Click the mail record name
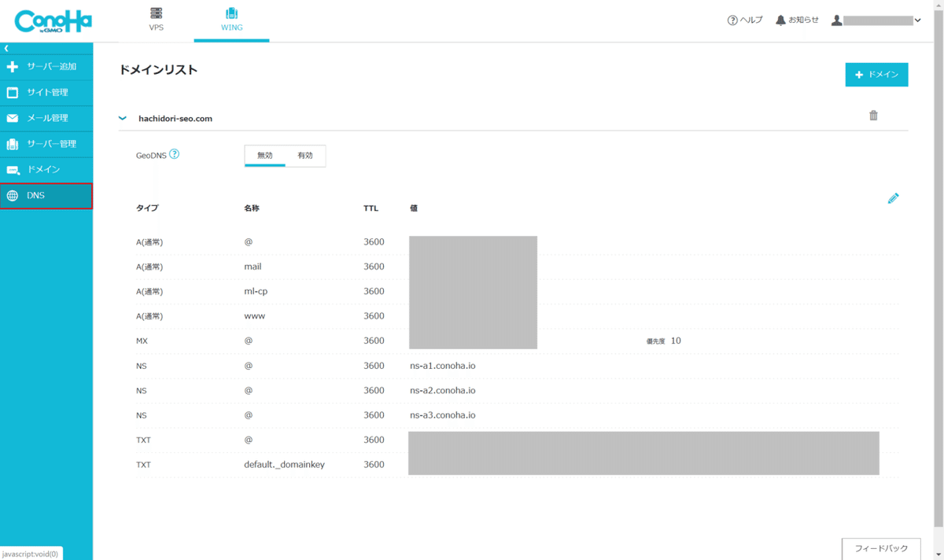Image resolution: width=944 pixels, height=560 pixels. (253, 267)
